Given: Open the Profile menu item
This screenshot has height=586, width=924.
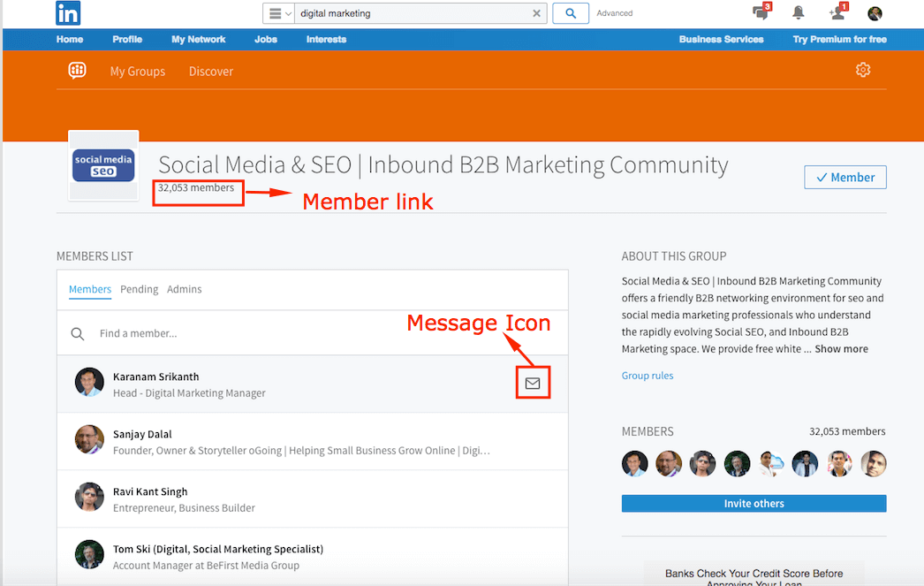Looking at the screenshot, I should (127, 40).
